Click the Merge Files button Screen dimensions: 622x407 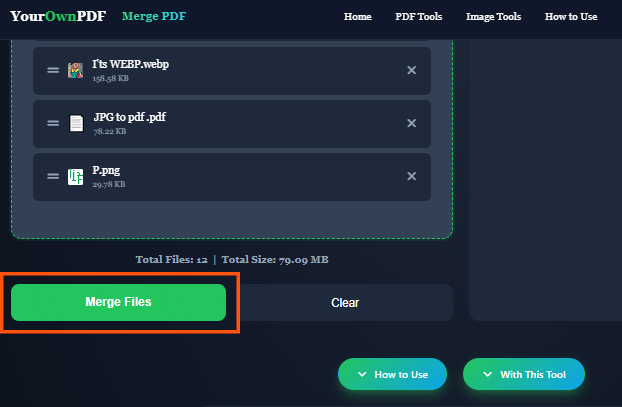pyautogui.click(x=118, y=302)
